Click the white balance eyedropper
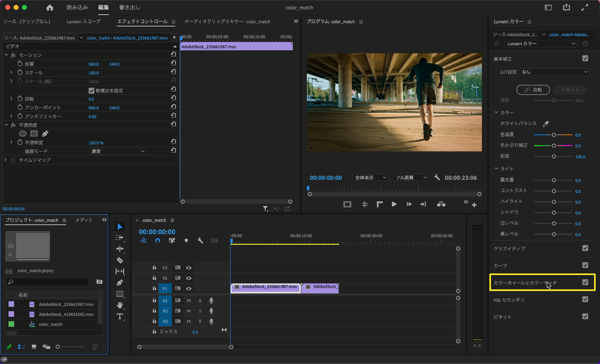 pyautogui.click(x=546, y=124)
